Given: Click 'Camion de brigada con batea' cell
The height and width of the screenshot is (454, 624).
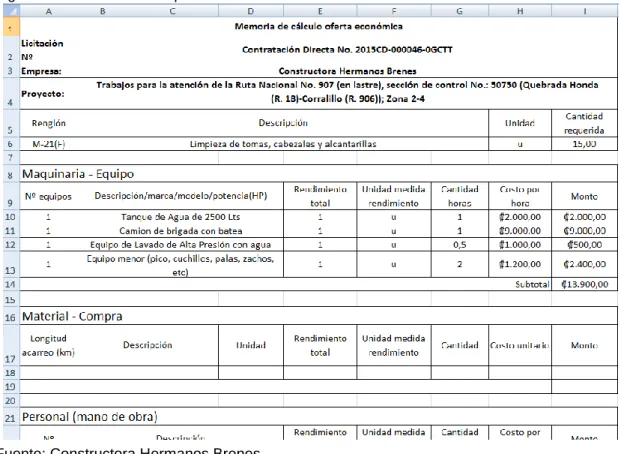Looking at the screenshot, I should point(181,231).
